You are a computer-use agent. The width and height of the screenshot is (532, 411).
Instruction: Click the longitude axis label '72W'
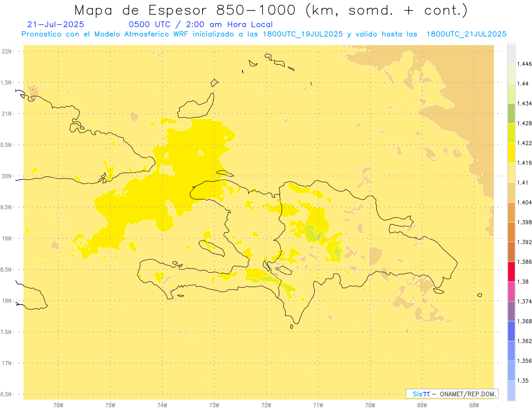tap(266, 405)
